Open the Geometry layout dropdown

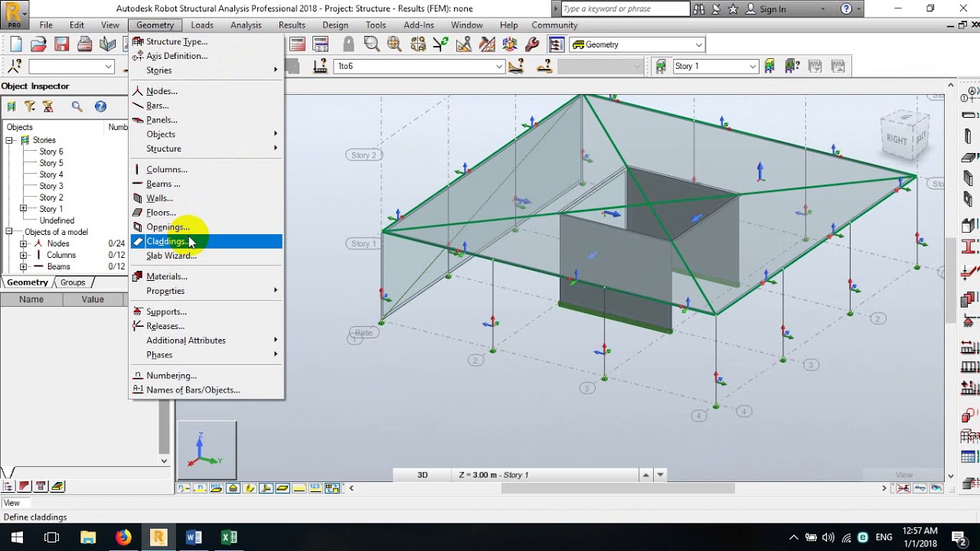click(x=698, y=44)
